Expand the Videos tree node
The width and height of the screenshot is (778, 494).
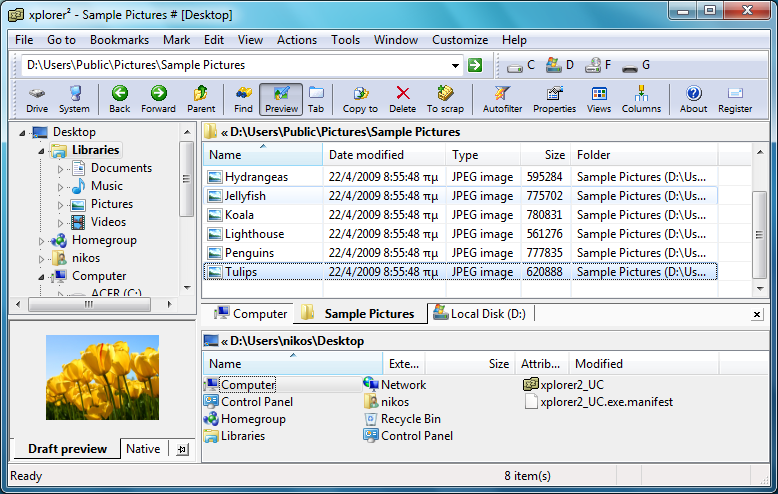click(x=60, y=223)
